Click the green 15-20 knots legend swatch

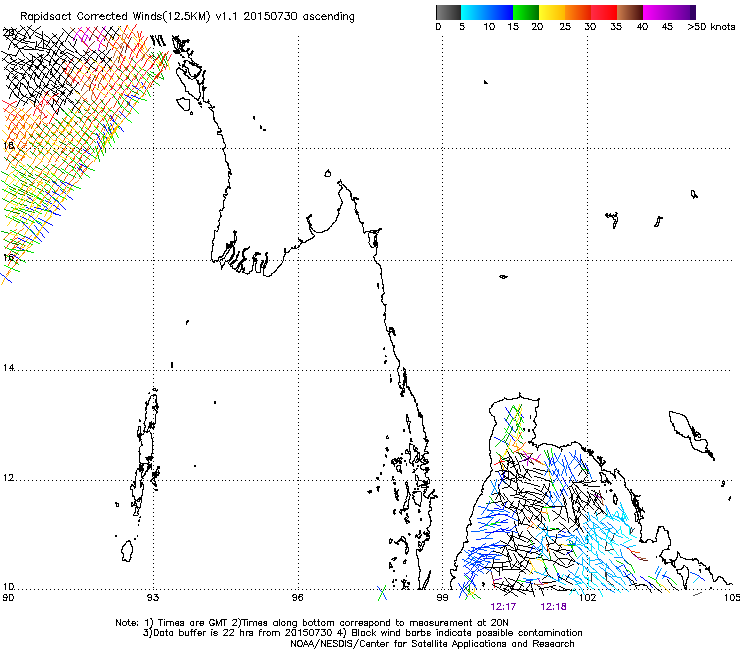tap(526, 12)
